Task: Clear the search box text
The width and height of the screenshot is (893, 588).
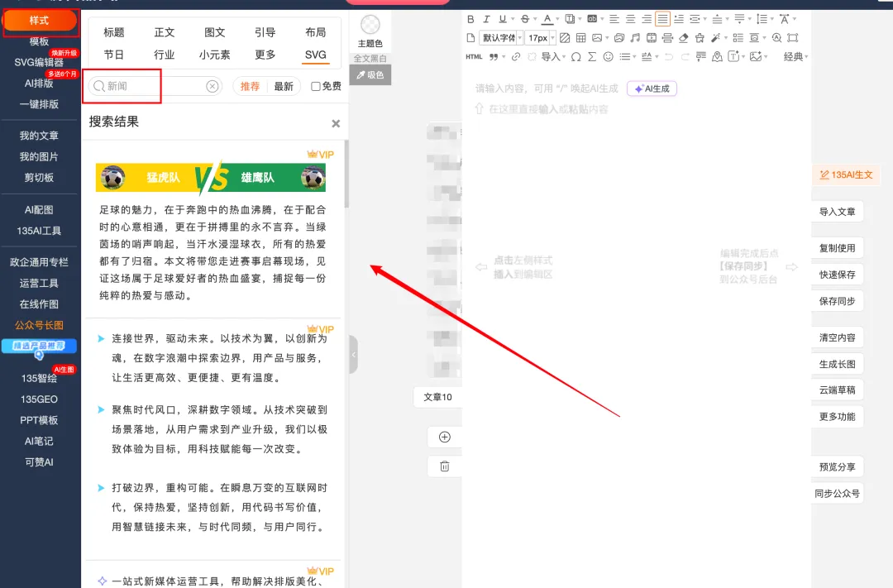Action: pyautogui.click(x=213, y=86)
